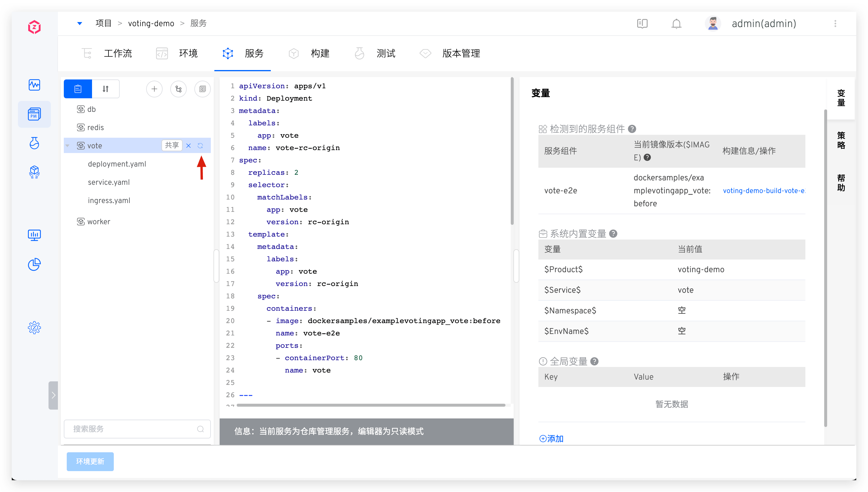Click the plus button to add service
Screen dimensions: 868x492
[x=154, y=89]
